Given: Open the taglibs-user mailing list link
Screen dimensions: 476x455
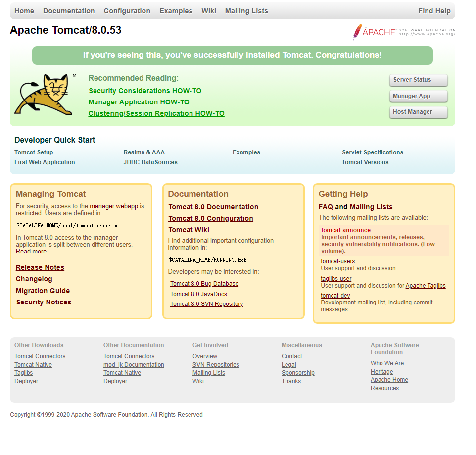Looking at the screenshot, I should 336,279.
